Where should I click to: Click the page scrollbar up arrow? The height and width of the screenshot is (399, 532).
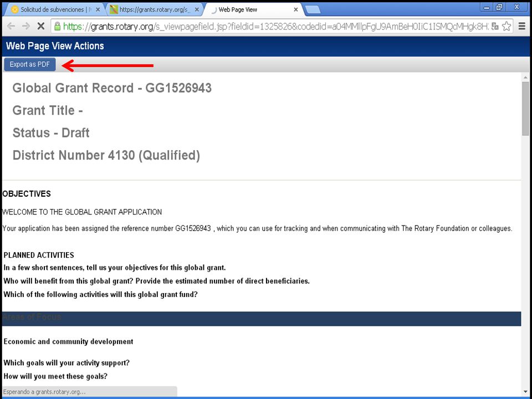[525, 78]
